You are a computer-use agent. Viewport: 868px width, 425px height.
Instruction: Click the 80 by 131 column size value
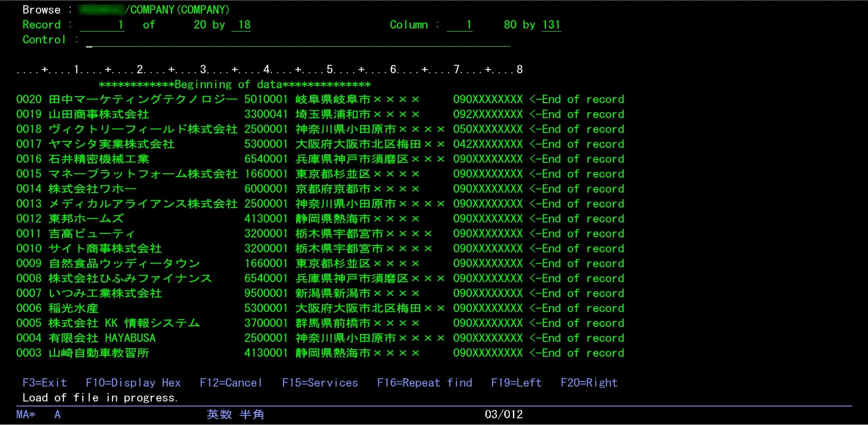click(532, 25)
